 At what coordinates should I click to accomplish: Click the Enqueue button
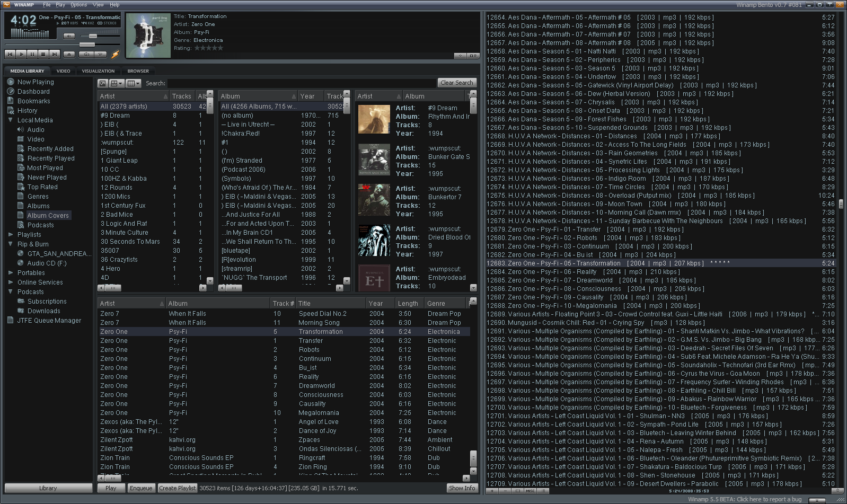(x=141, y=488)
